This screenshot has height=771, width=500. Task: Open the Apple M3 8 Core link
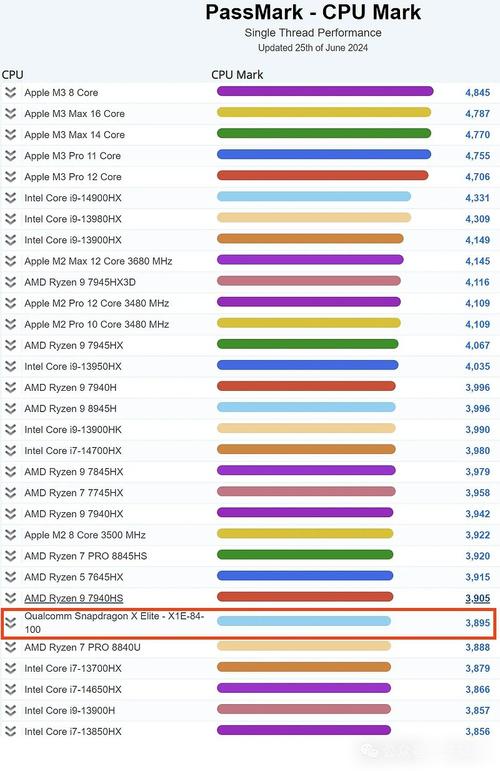click(x=61, y=92)
